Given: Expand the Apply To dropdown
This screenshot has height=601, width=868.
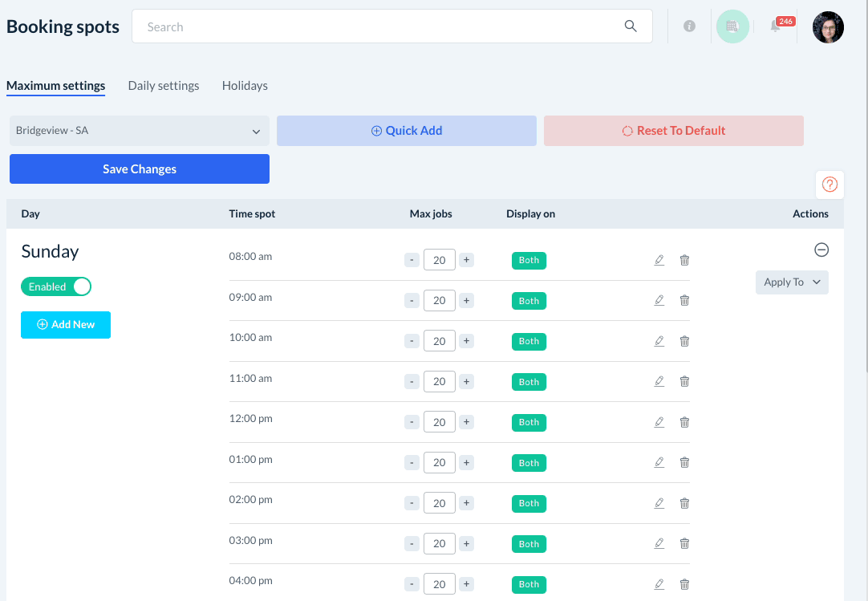Looking at the screenshot, I should click(x=792, y=282).
